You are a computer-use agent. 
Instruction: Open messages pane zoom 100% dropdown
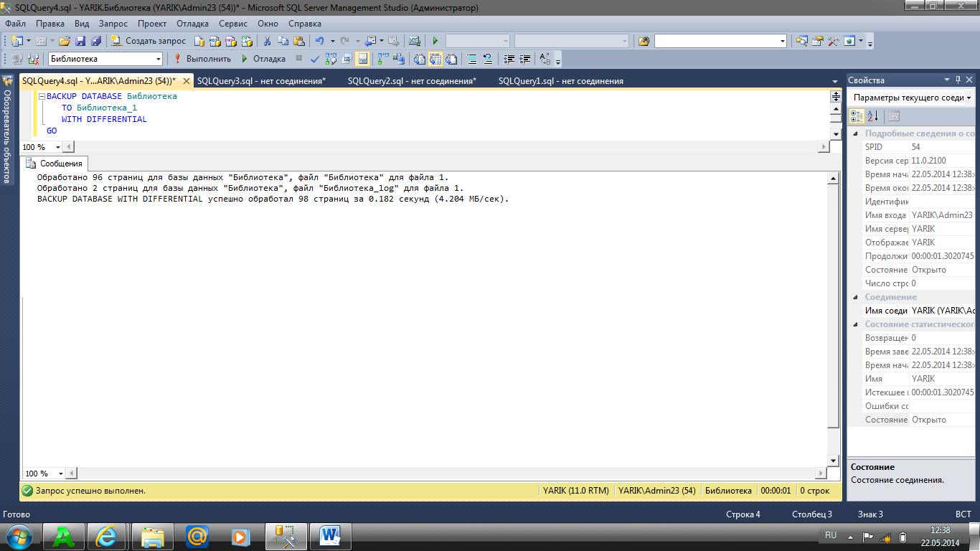[x=60, y=474]
